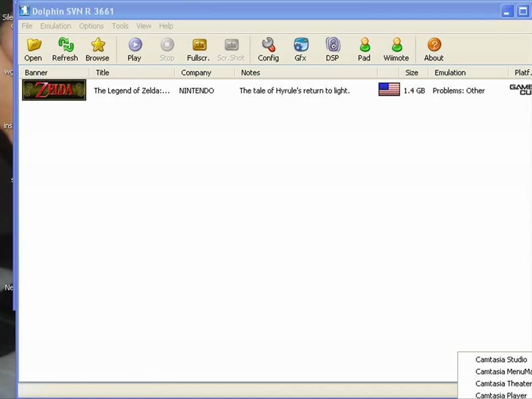Viewport: 532px width, 399px height.
Task: Click the Scr.Shot screenshot icon
Action: click(231, 49)
